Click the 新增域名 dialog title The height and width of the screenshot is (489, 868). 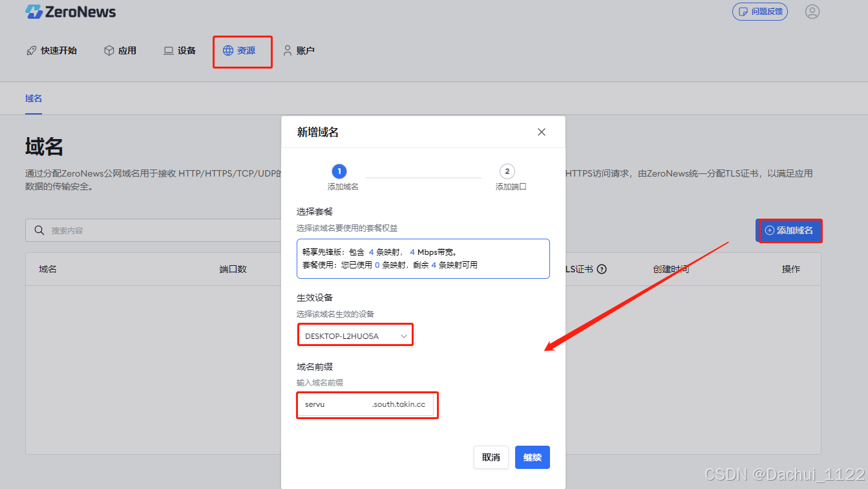[318, 132]
